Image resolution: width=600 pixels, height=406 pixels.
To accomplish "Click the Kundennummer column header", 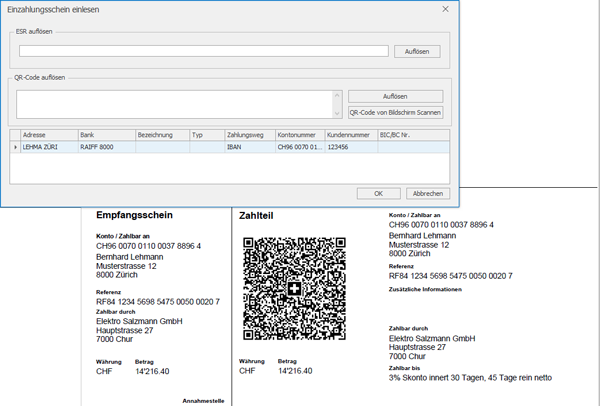I will click(351, 135).
